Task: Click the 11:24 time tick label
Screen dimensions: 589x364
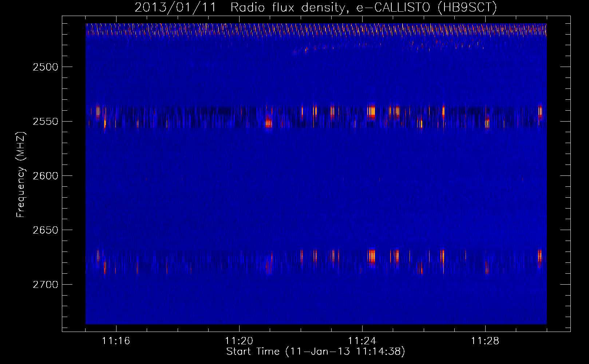Action: 362,341
